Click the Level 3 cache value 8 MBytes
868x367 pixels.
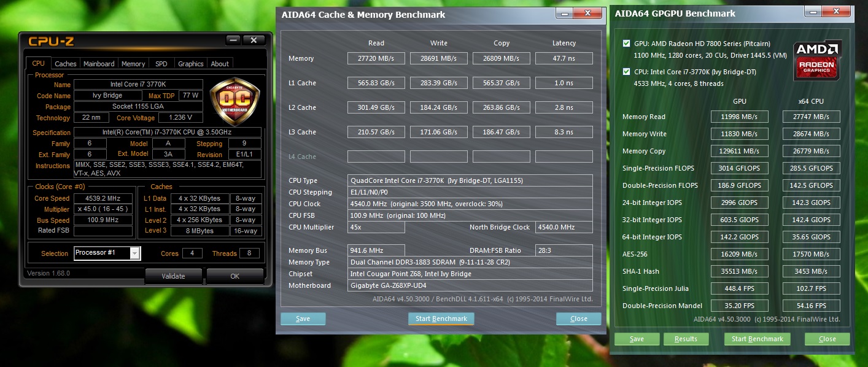pyautogui.click(x=199, y=231)
